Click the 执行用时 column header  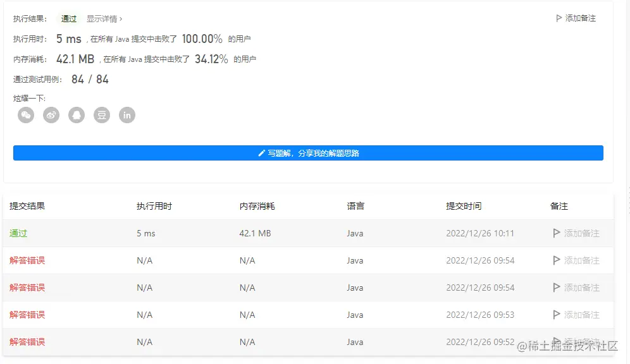(x=154, y=206)
